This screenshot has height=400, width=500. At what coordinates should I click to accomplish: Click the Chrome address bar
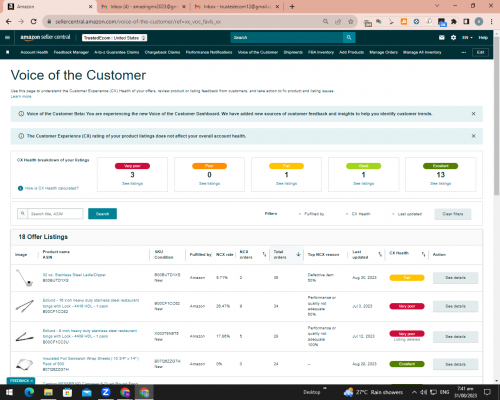(187, 22)
